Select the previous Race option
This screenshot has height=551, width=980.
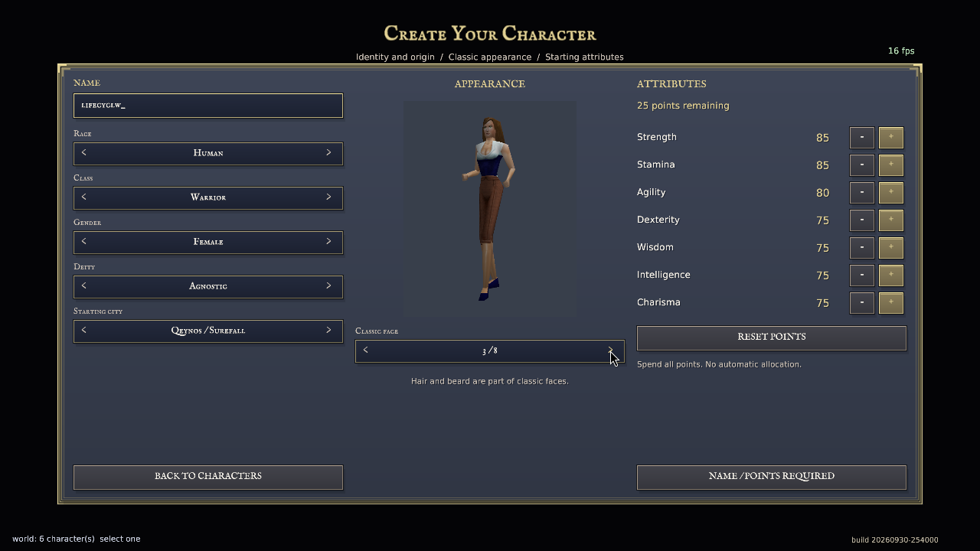tap(84, 153)
